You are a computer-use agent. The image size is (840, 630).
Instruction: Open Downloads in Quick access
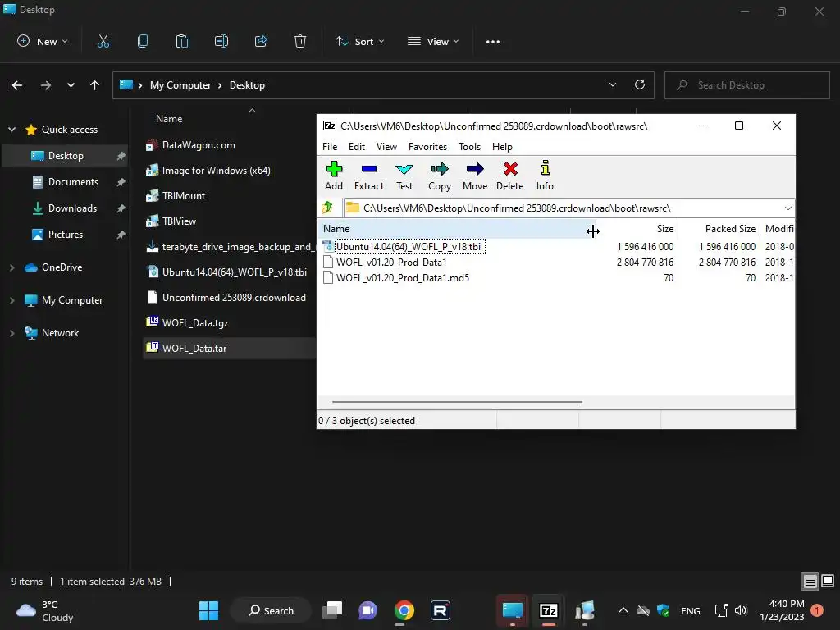coord(72,208)
